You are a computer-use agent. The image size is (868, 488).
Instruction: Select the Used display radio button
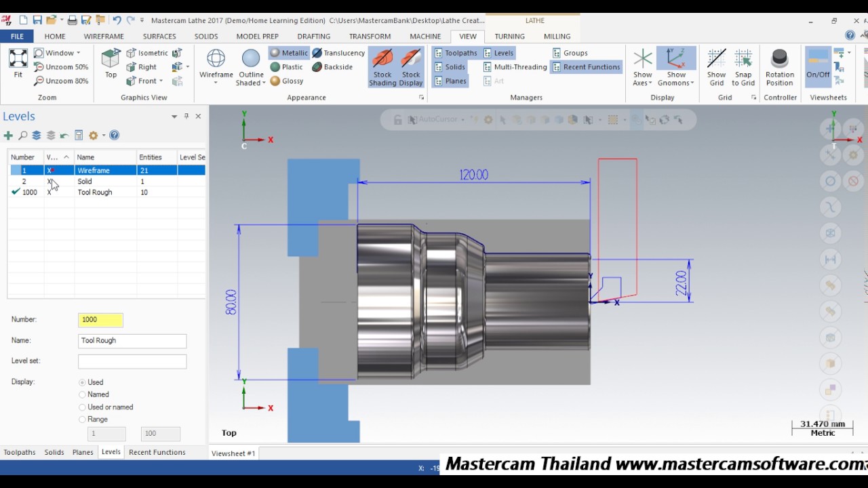82,382
